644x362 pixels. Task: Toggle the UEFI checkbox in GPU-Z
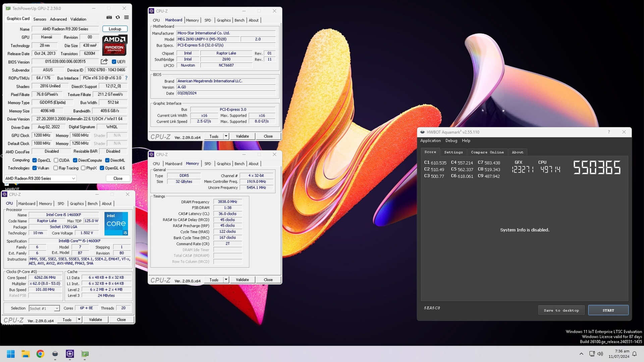pyautogui.click(x=114, y=62)
